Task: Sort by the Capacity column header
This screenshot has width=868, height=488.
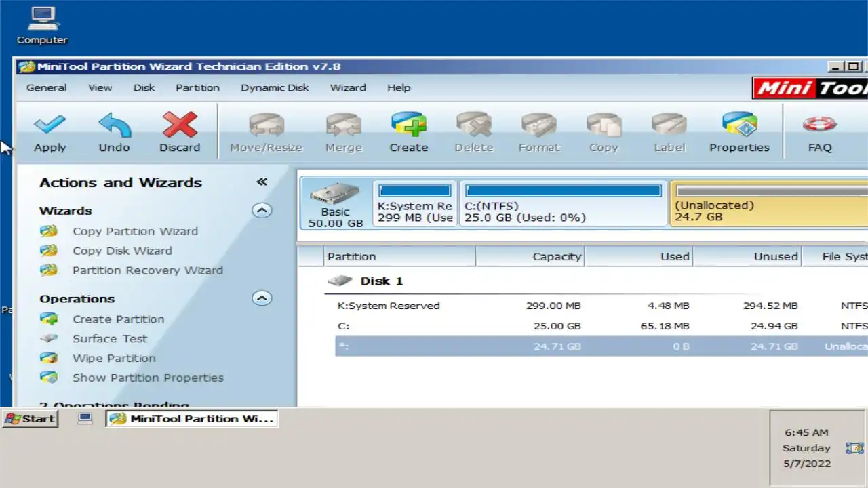Action: (530, 256)
